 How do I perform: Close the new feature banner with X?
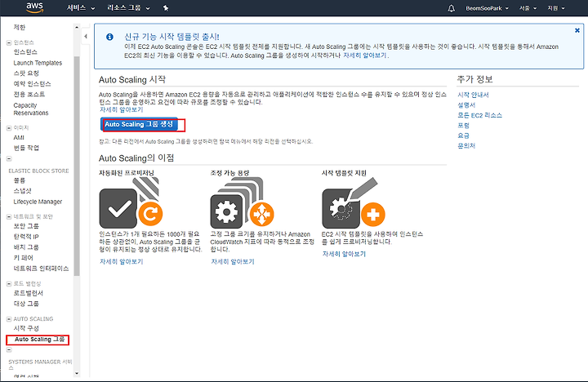tap(577, 30)
